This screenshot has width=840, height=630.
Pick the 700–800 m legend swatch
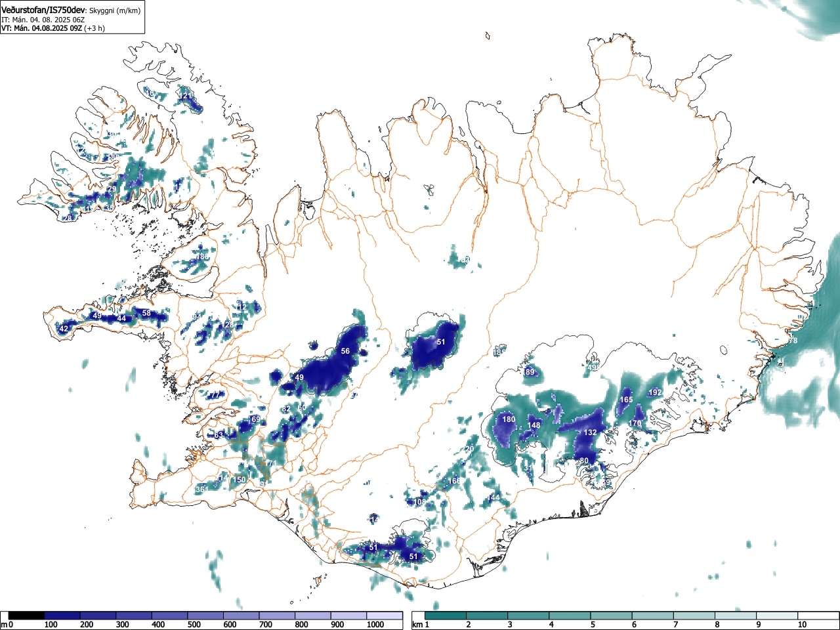pos(277,616)
